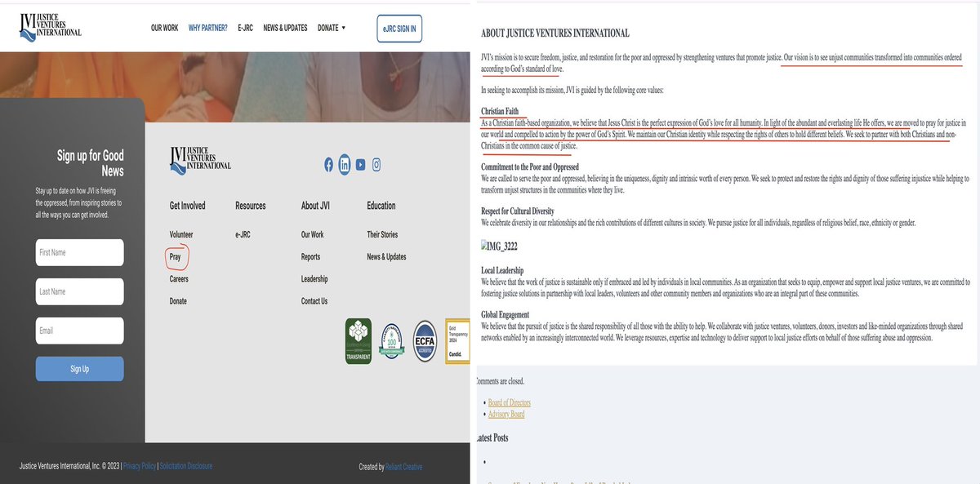Image resolution: width=980 pixels, height=484 pixels.
Task: Open the Privacy Policy link
Action: tap(140, 467)
